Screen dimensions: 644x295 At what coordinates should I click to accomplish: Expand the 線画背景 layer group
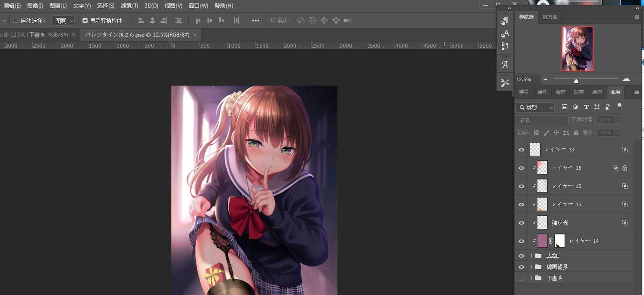(531, 267)
